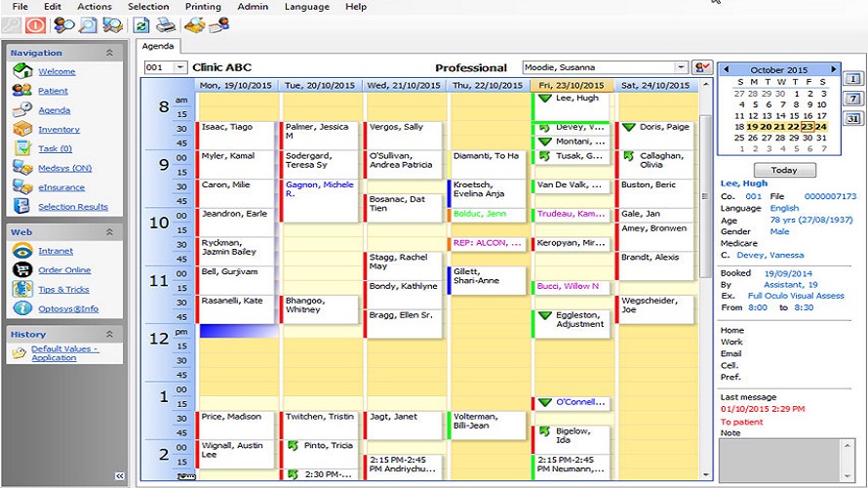The image size is (868, 488).
Task: Go to next month in the calendar
Action: pyautogui.click(x=834, y=69)
